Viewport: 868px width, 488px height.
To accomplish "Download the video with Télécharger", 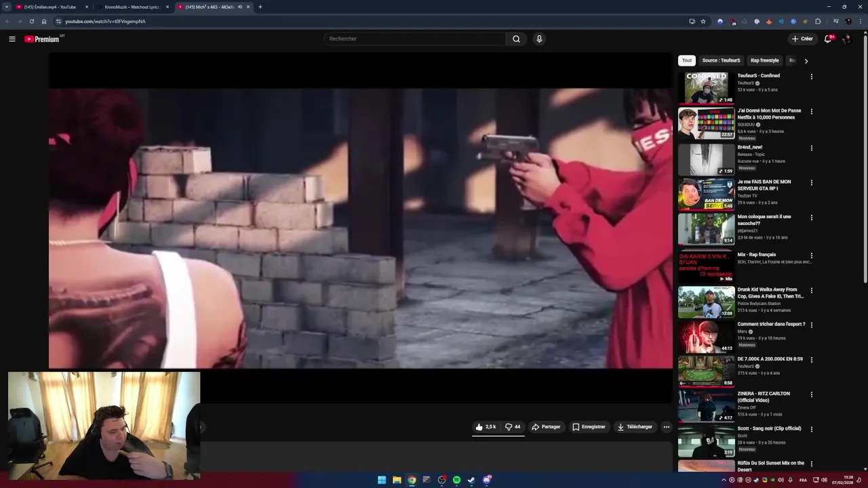I will click(635, 427).
